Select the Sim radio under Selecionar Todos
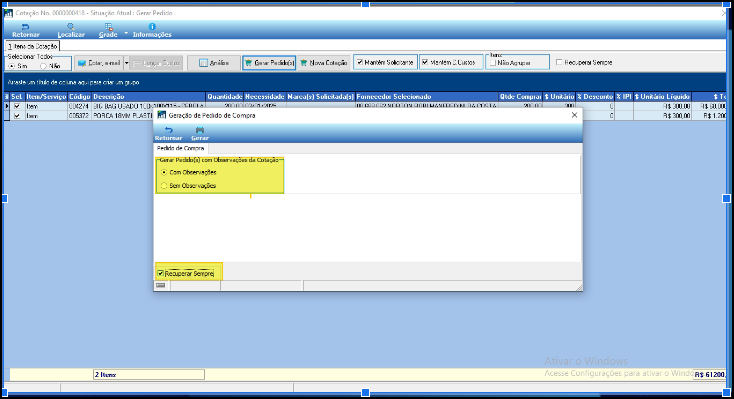Viewport: 734px width, 399px height. 12,66
